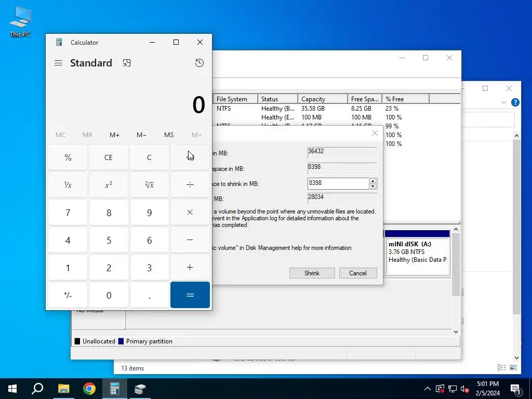The height and width of the screenshot is (399, 532).
Task: Open the Windows Start menu
Action: (x=12, y=389)
